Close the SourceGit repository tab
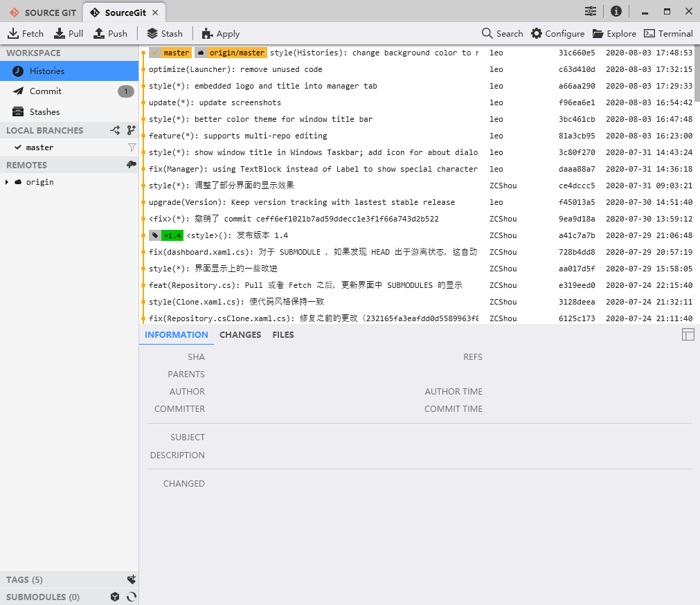Image resolution: width=700 pixels, height=605 pixels. click(155, 12)
